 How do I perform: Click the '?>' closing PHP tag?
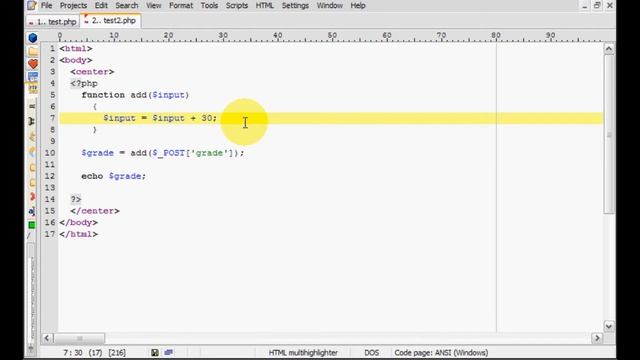coord(76,199)
